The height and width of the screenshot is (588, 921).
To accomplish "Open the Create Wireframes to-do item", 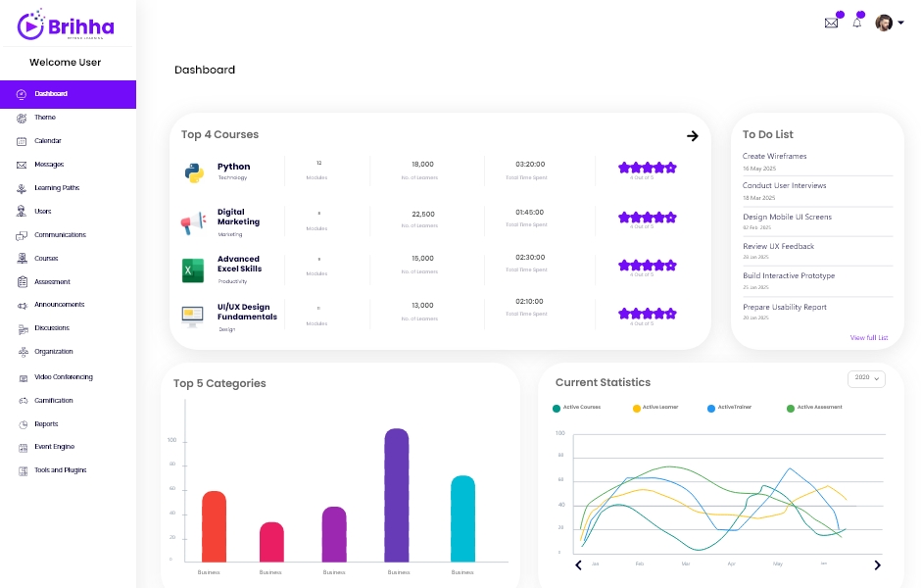I will pos(773,156).
